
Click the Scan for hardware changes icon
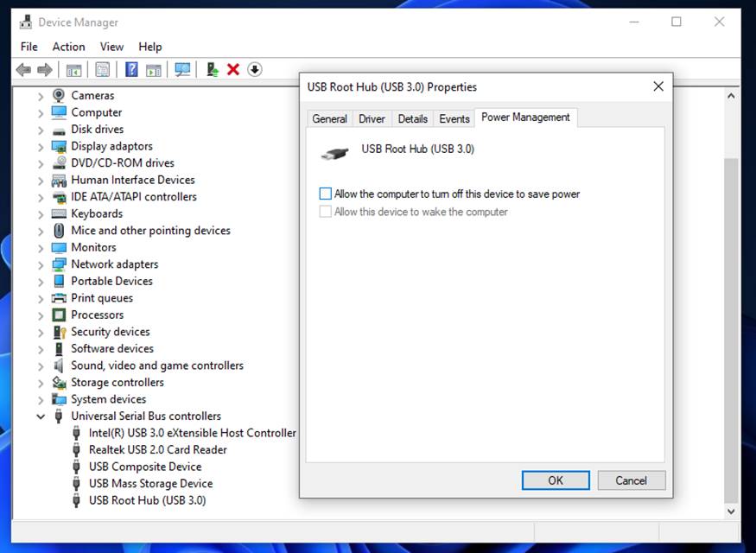(182, 70)
